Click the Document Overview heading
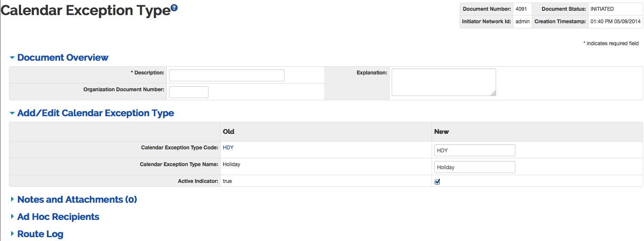The height and width of the screenshot is (241, 644). [63, 57]
